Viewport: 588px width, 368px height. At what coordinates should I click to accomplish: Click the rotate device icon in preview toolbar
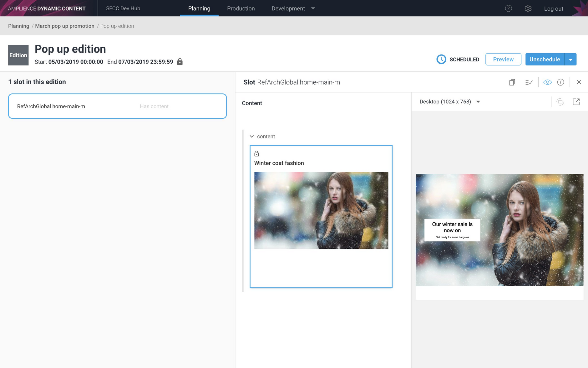(x=560, y=102)
